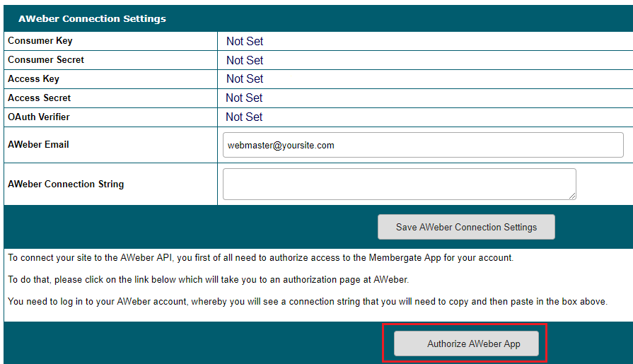Select the OAuth Verifier 'Not Set' value

tap(244, 117)
